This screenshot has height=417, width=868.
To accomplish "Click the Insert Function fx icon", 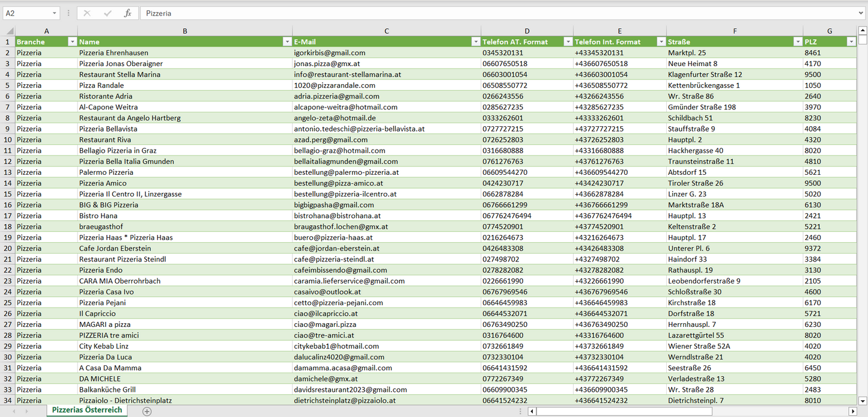I will (x=127, y=13).
